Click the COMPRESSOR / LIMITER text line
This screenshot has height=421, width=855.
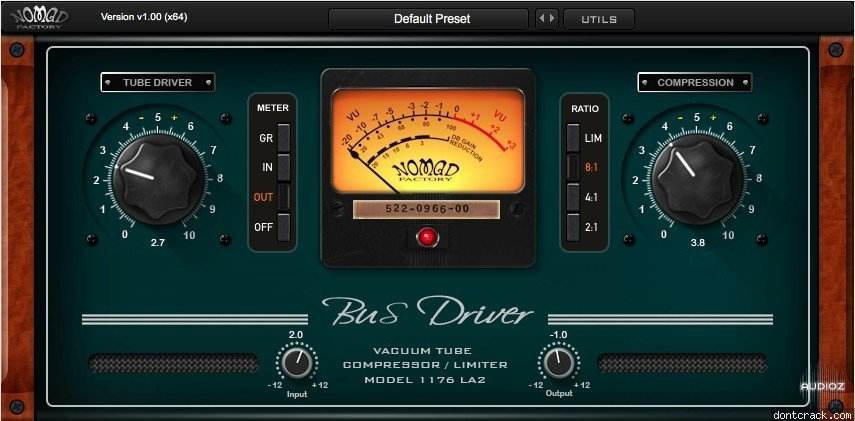point(425,365)
